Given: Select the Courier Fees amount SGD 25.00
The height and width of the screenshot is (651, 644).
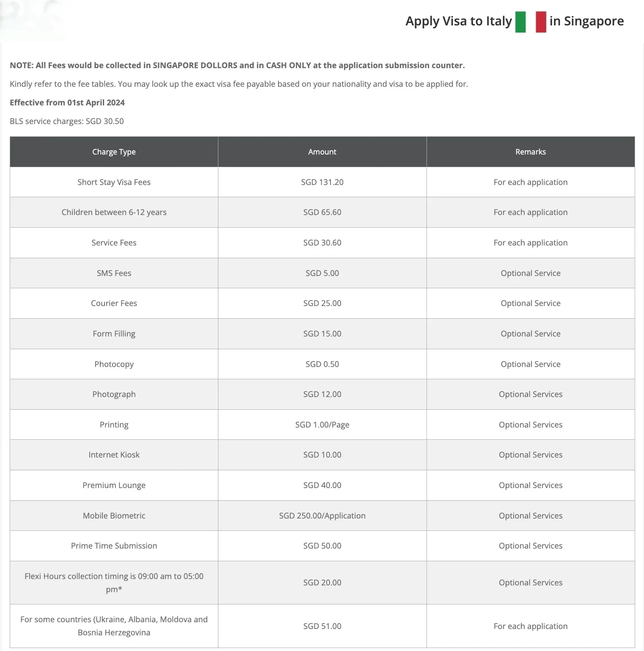Looking at the screenshot, I should pyautogui.click(x=322, y=303).
